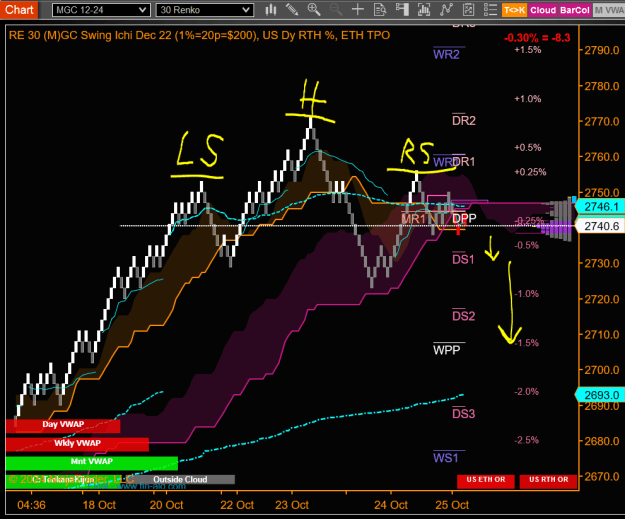Open the bar type chart style icon
625x519 pixels.
(x=271, y=10)
